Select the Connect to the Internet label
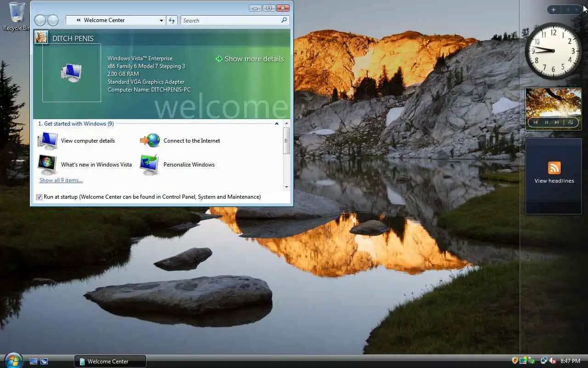 (x=192, y=141)
